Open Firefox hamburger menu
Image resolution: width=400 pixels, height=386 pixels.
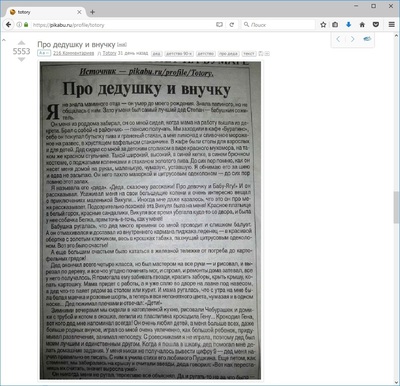tap(392, 25)
